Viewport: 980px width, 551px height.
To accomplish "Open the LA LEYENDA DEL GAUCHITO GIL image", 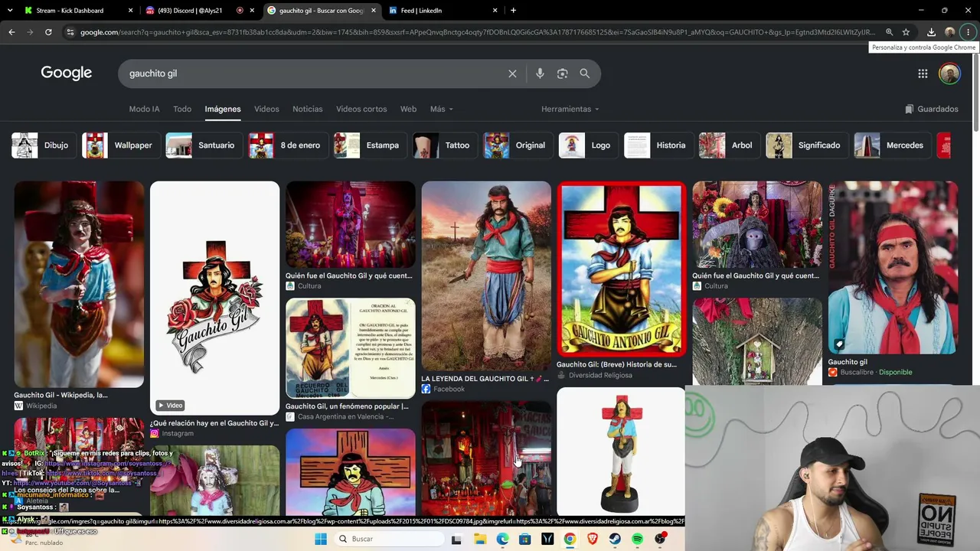I will pos(486,276).
